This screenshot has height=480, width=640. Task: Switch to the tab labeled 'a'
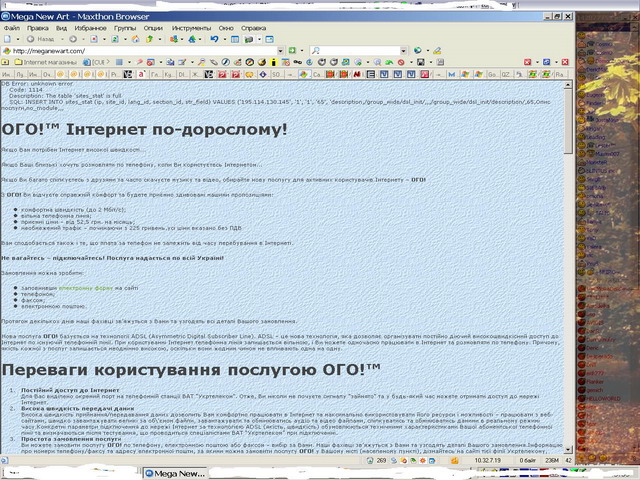point(141,74)
